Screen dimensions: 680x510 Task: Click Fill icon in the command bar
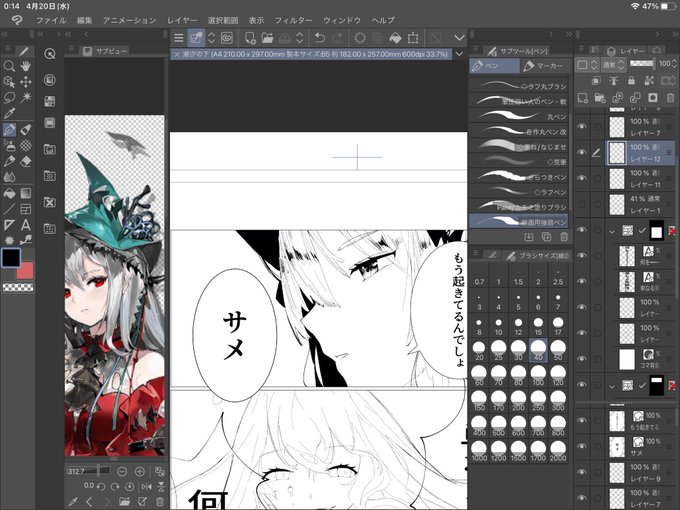(395, 38)
